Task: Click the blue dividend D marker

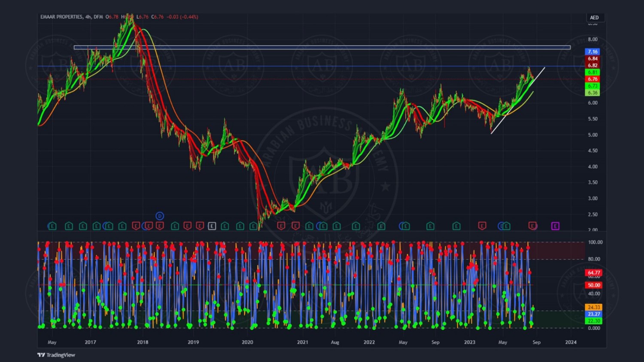Action: click(x=160, y=216)
